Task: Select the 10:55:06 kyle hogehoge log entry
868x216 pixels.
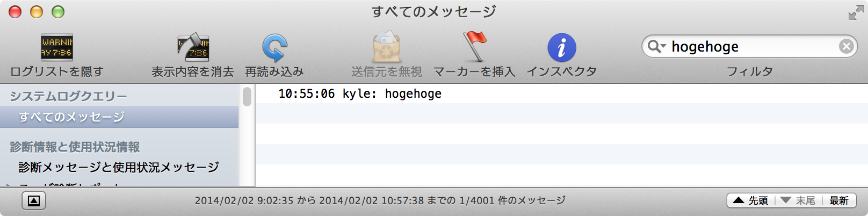Action: [x=360, y=94]
